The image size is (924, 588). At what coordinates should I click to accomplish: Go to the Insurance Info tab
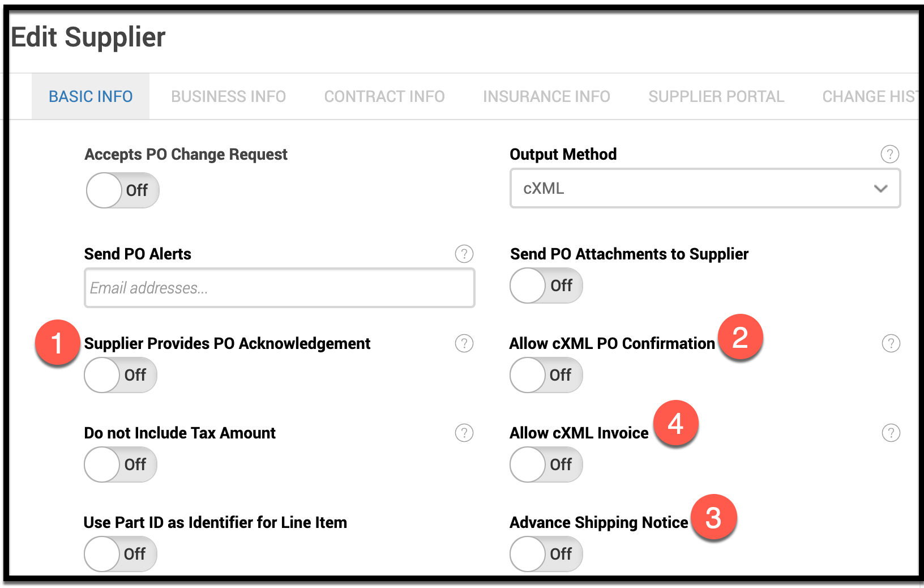(546, 97)
